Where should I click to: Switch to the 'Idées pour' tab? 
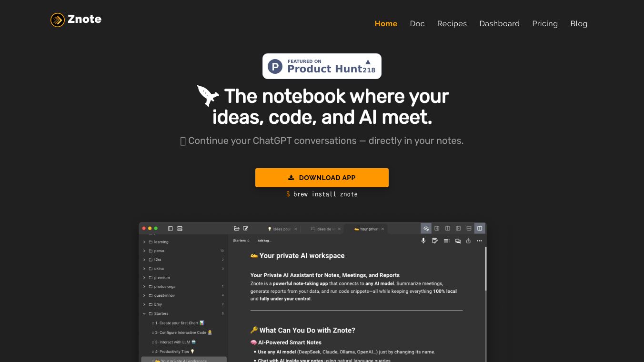pyautogui.click(x=279, y=229)
